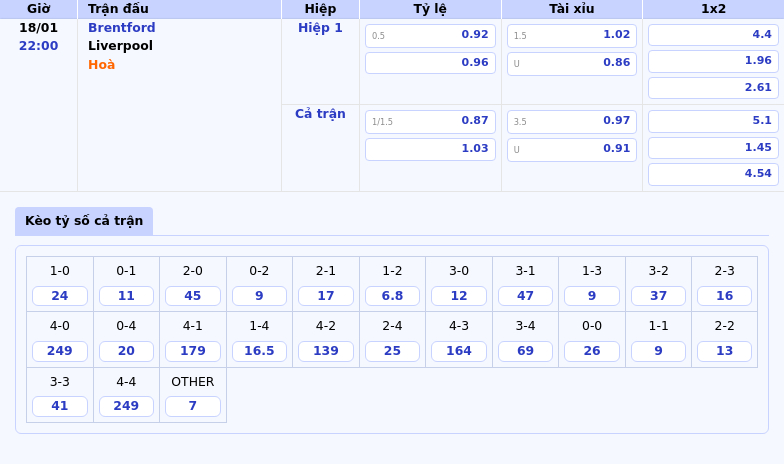Select first-half over 1.5 odds 1.02
The width and height of the screenshot is (784, 464).
click(x=571, y=35)
